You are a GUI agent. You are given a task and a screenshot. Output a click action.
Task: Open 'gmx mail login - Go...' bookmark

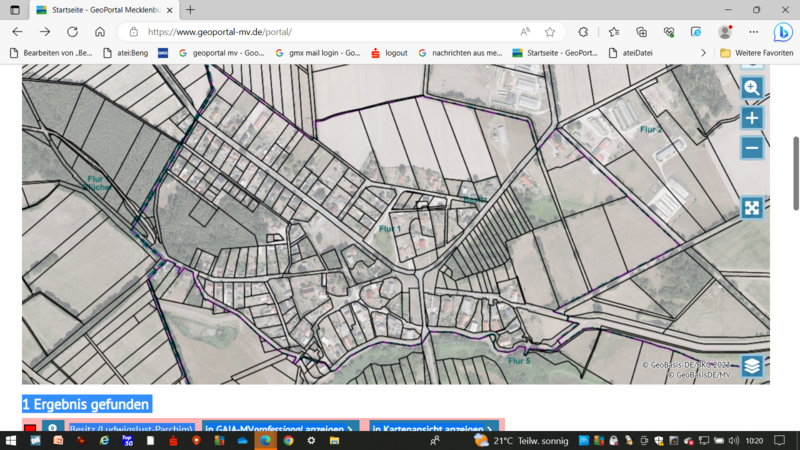tap(317, 53)
